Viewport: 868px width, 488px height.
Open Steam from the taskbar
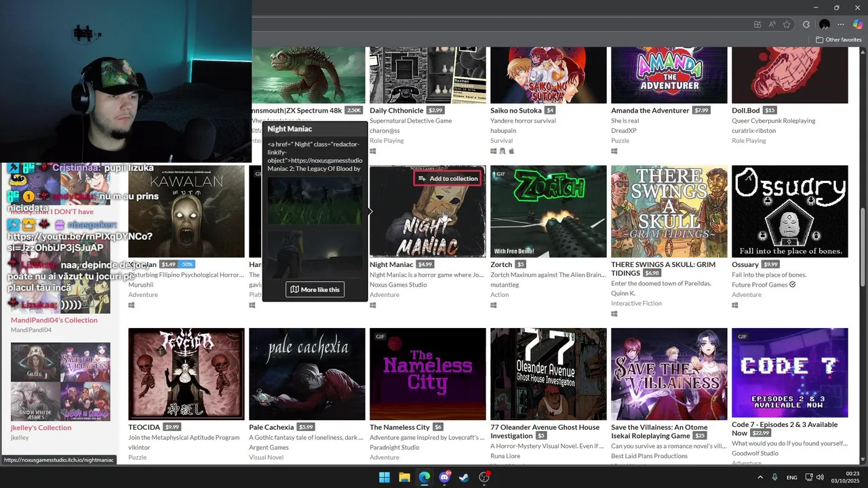464,477
